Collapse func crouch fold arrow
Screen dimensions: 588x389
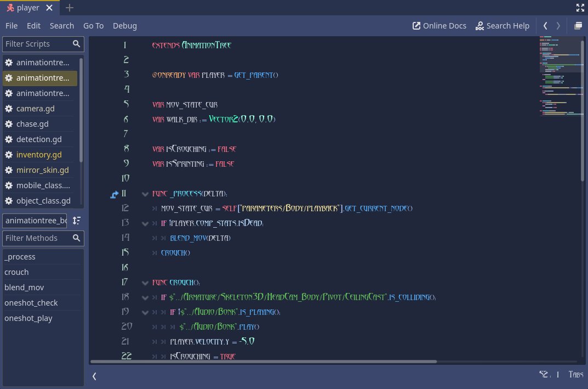coord(145,283)
